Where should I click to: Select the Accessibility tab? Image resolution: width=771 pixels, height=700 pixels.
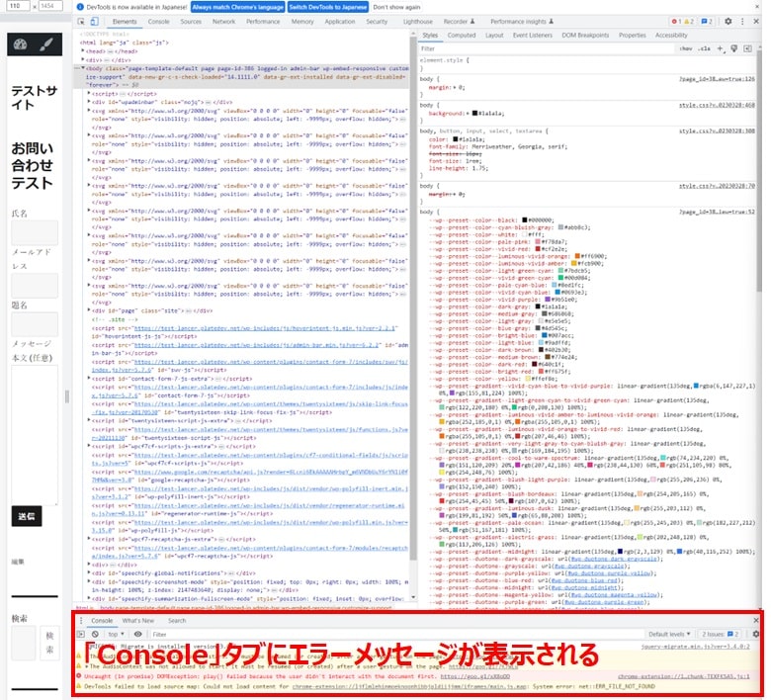(x=671, y=36)
